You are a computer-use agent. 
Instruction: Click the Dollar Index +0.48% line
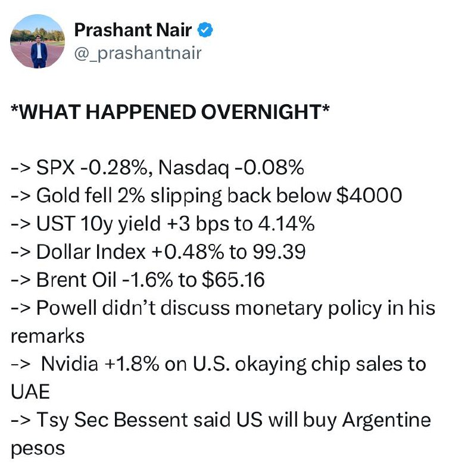[158, 252]
